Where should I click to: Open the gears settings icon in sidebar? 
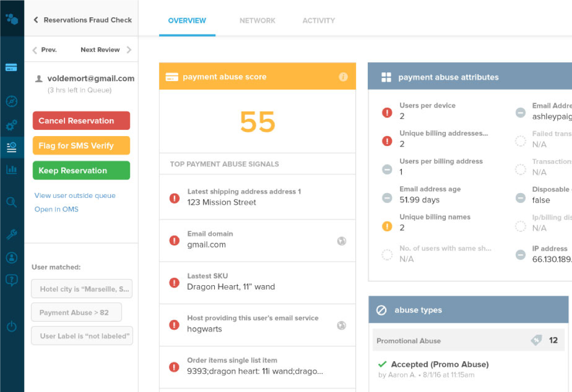(x=12, y=126)
